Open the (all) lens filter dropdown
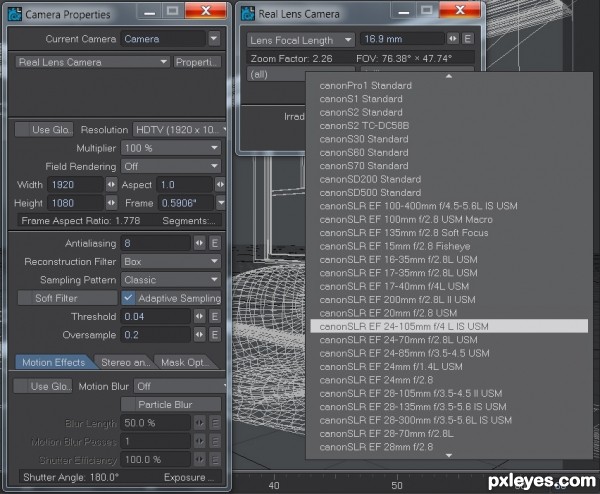 tap(276, 74)
